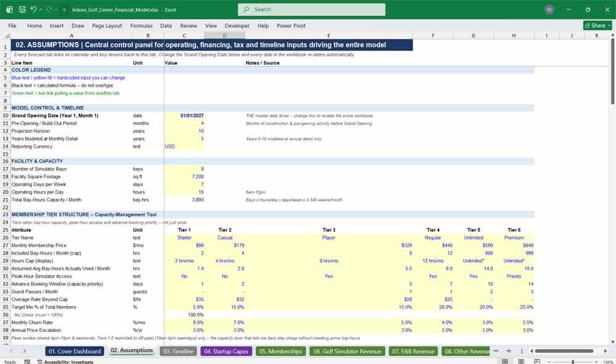Open the Review ribbon tab

(x=188, y=25)
